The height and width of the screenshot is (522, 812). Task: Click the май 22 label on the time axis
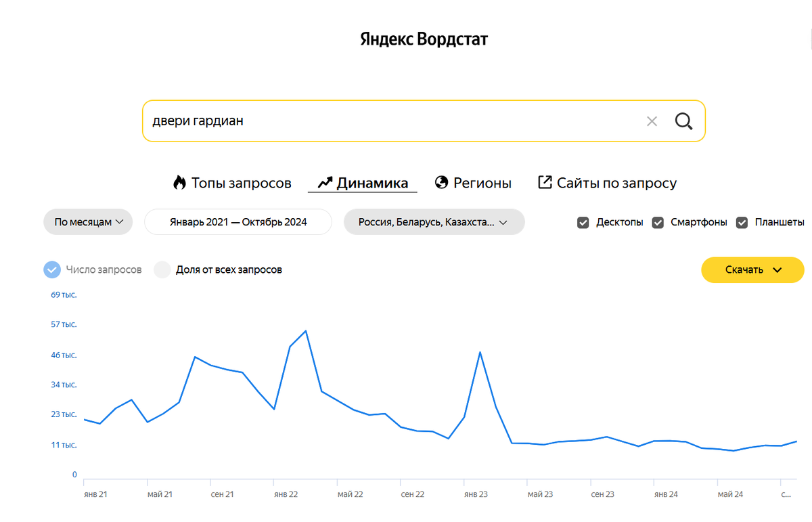click(350, 495)
